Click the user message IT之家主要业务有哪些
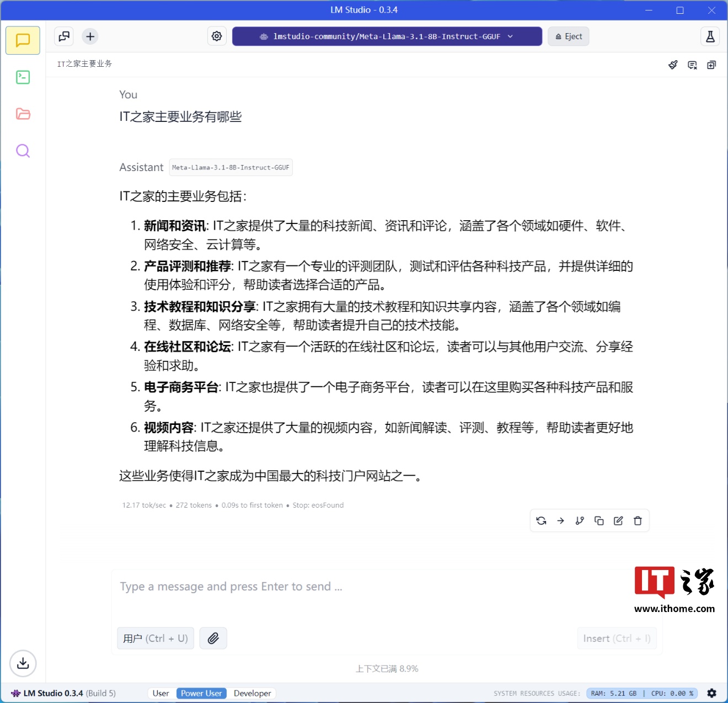This screenshot has width=728, height=703. tap(180, 117)
